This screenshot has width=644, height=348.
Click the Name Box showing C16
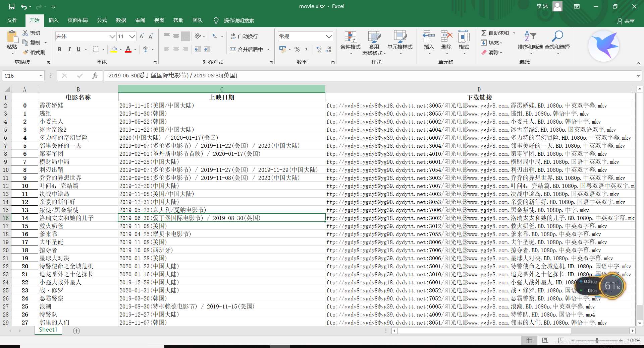click(23, 76)
